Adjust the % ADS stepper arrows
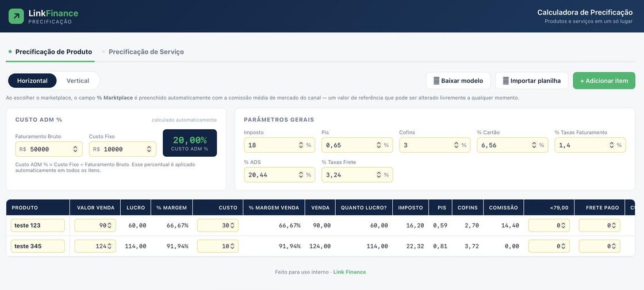Viewport: 644px width, 290px height. [301, 175]
